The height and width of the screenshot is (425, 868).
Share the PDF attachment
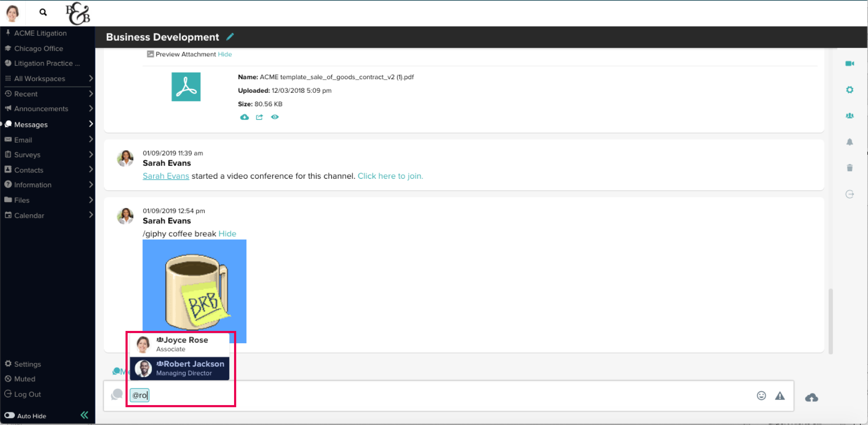coord(259,117)
